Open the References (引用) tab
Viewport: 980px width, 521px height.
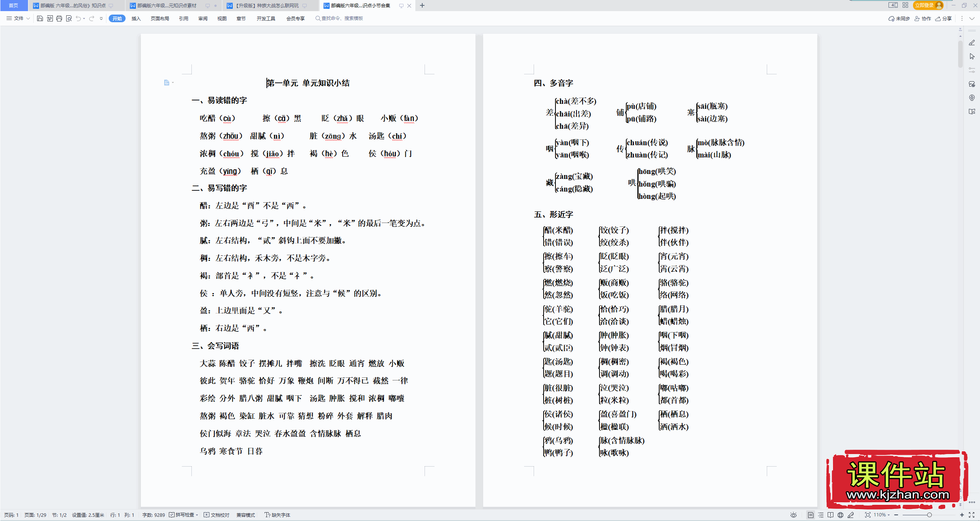(x=183, y=18)
